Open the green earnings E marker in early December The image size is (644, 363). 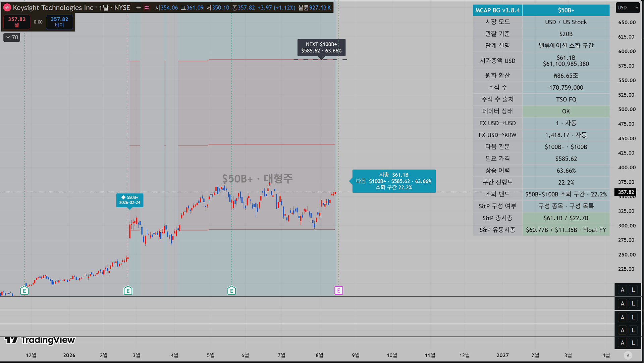[24, 290]
